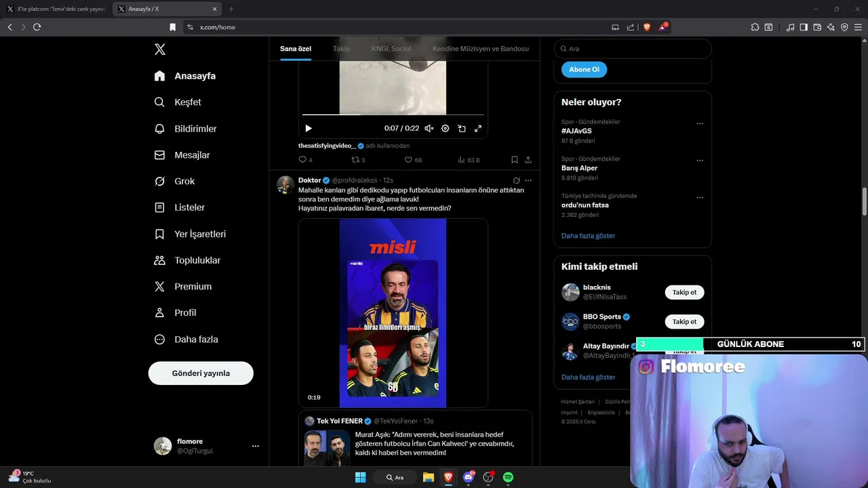Bookmark the thesatisfyingvideo post
This screenshot has height=488, width=868.
pos(514,160)
